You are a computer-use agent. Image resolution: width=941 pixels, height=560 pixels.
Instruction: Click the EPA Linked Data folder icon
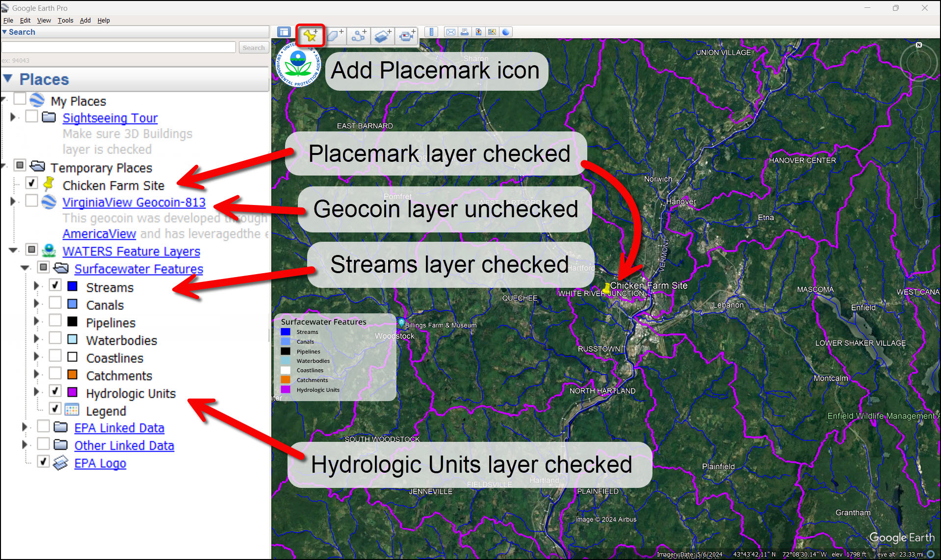point(60,427)
